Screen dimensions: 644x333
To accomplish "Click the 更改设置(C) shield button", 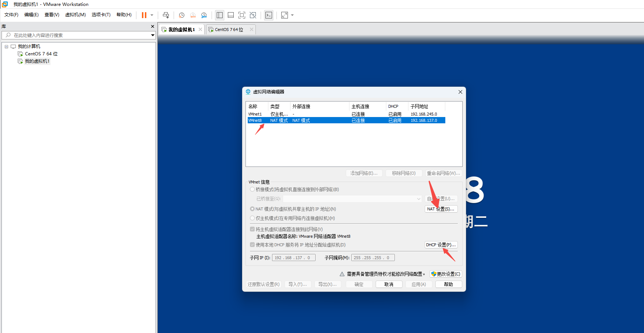I will (x=445, y=274).
